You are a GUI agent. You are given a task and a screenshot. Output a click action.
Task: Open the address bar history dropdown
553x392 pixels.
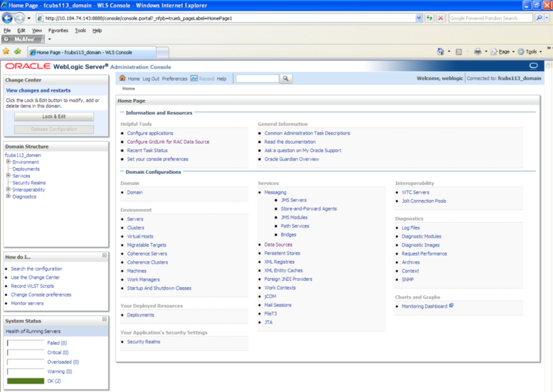click(418, 18)
